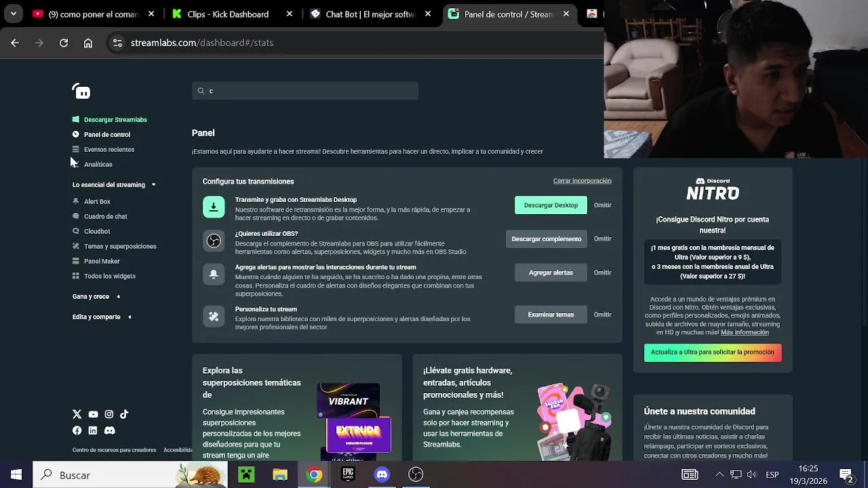This screenshot has width=868, height=488.
Task: Go to the browser home icon
Action: tap(88, 43)
